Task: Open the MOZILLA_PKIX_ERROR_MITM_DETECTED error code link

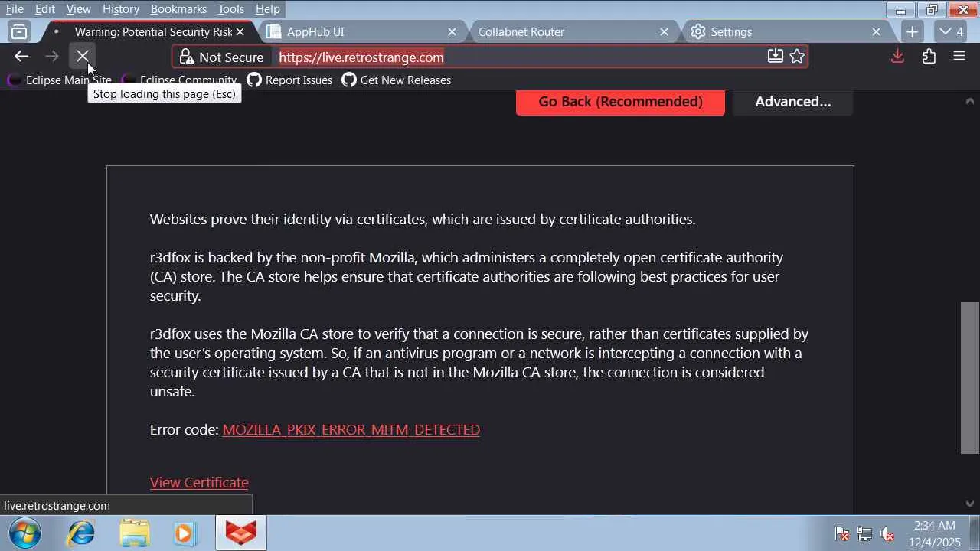Action: [x=351, y=430]
